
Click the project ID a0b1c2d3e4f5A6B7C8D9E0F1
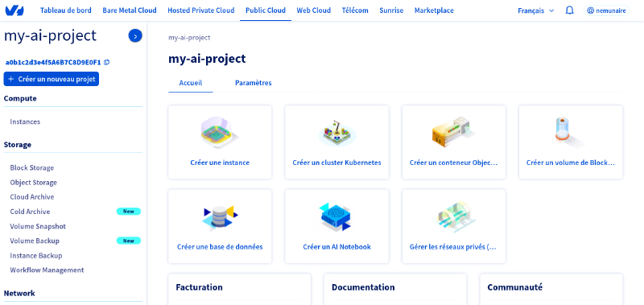[53, 63]
